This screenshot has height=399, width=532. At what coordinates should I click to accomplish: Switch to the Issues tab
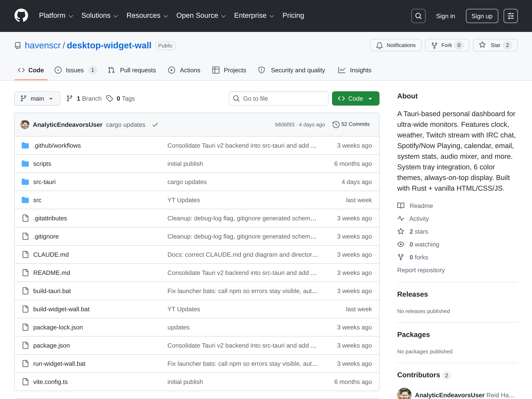coord(76,70)
